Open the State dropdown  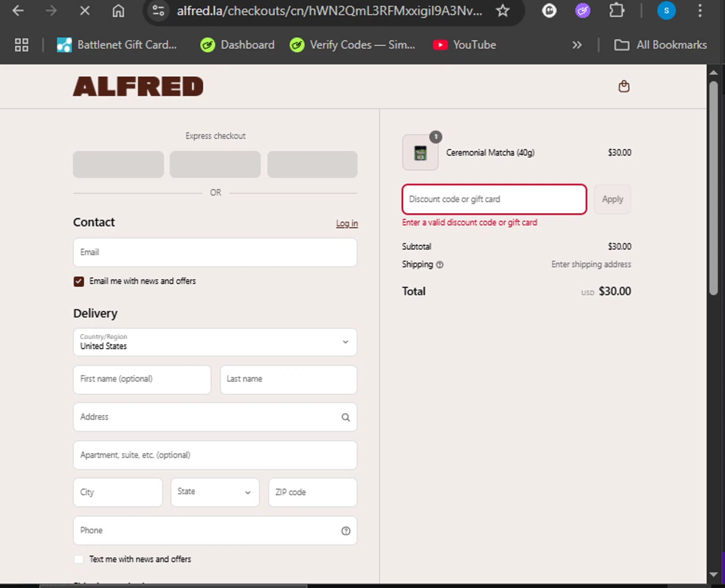tap(215, 492)
